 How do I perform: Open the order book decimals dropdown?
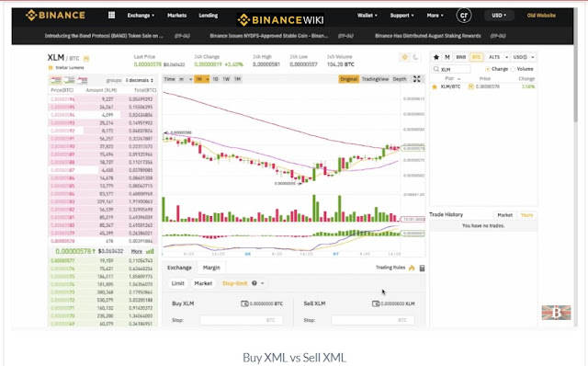point(139,80)
